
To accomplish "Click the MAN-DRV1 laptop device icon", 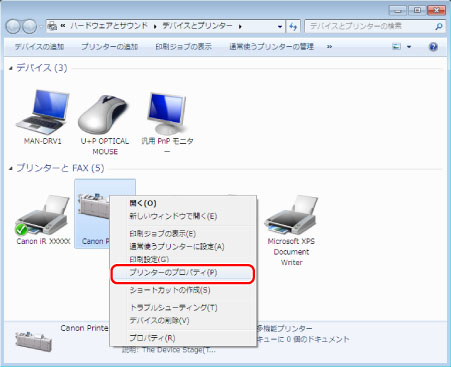I will tap(43, 112).
